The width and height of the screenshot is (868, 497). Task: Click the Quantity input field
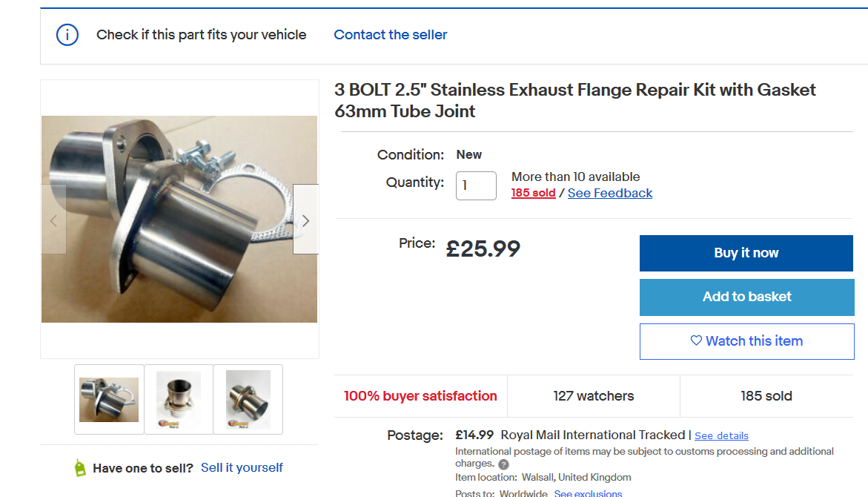tap(476, 185)
